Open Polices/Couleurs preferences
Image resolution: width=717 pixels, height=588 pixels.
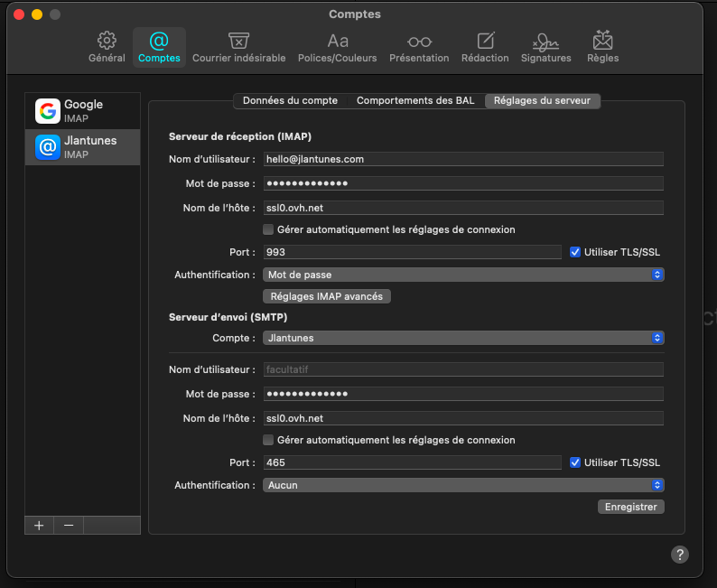[x=338, y=47]
